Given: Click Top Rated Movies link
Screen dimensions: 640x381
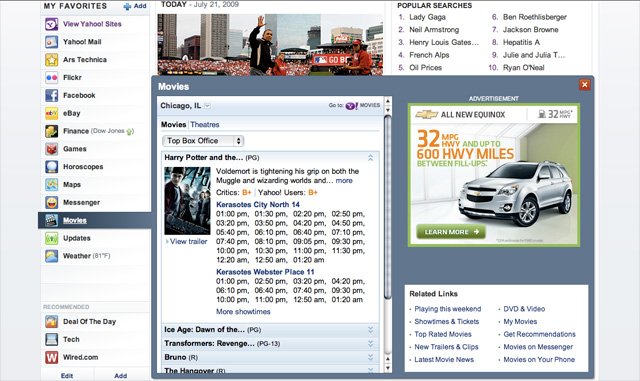Looking at the screenshot, I should tap(443, 334).
